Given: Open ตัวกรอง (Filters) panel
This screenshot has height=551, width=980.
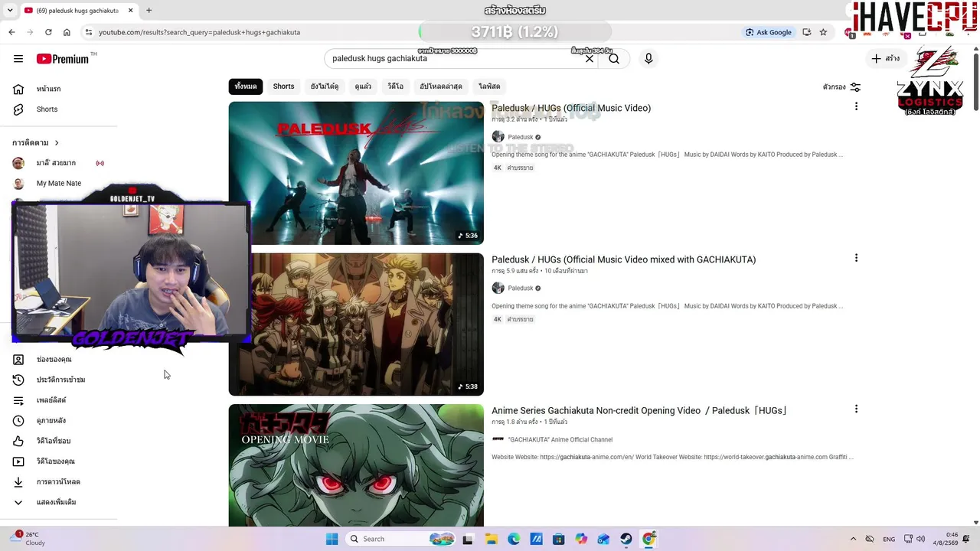Looking at the screenshot, I should [841, 87].
